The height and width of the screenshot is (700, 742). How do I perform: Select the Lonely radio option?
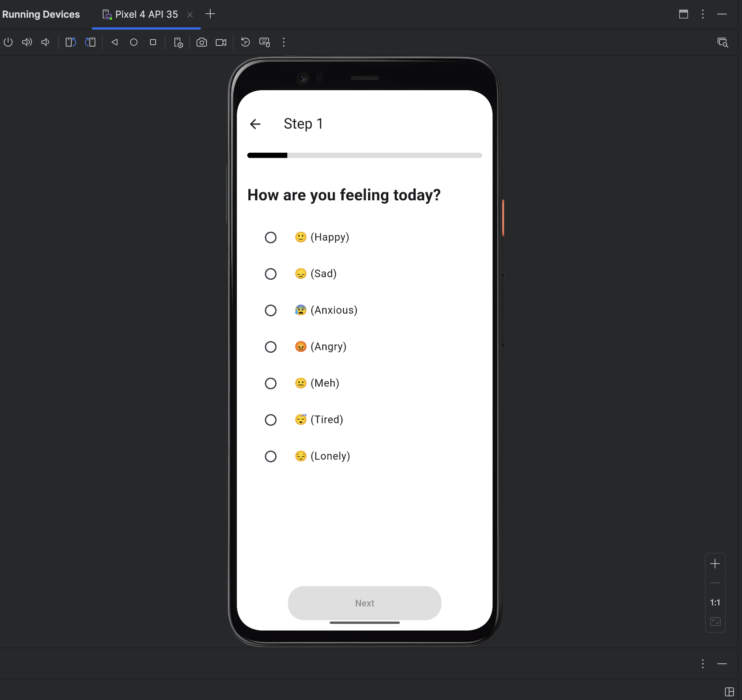pos(270,456)
